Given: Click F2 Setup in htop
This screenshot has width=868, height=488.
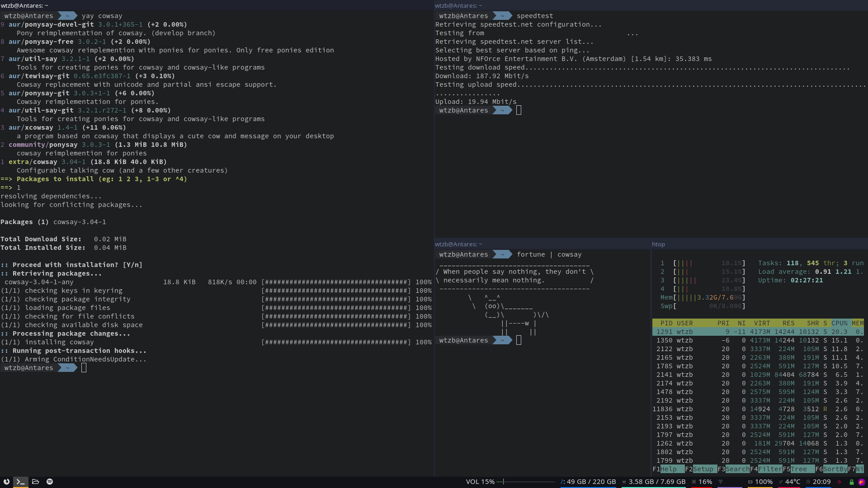Looking at the screenshot, I should click(701, 469).
